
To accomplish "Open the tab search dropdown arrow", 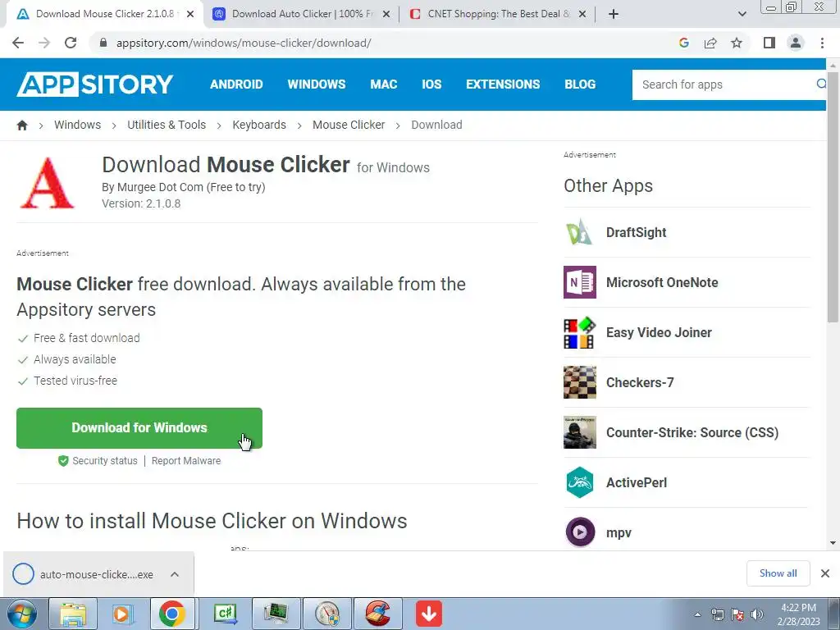I will click(x=742, y=14).
